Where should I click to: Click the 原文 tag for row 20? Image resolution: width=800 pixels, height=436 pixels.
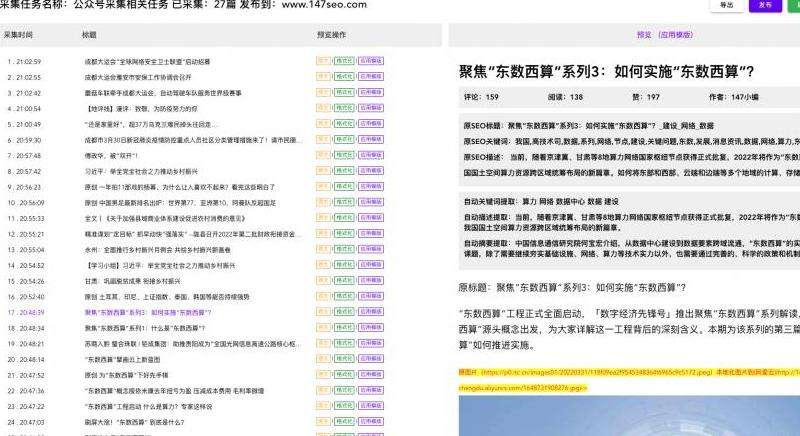click(323, 359)
